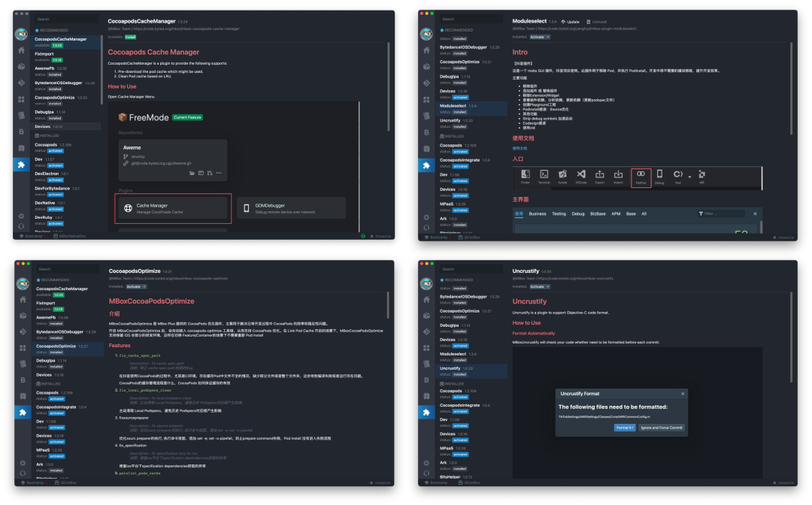Screen dimensions: 812x505
Task: Click the support headset icon in Uncrustify window sidebar
Action: tap(426, 473)
